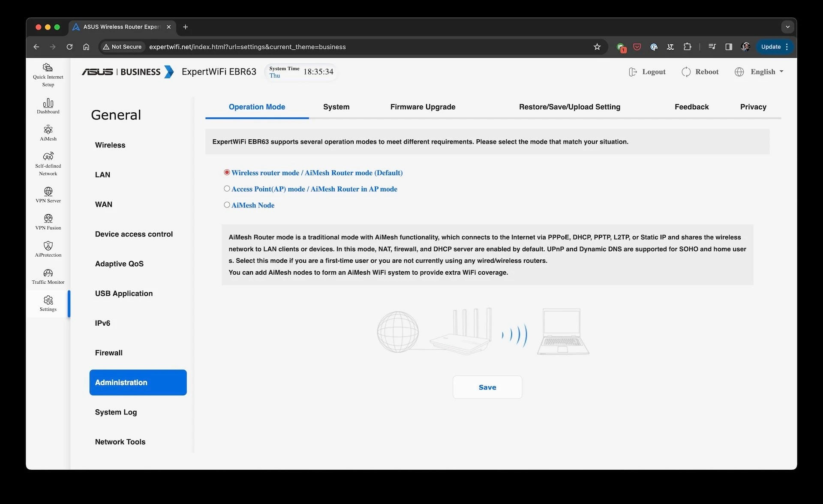823x504 pixels.
Task: Open the browser side panel icon
Action: 729,47
